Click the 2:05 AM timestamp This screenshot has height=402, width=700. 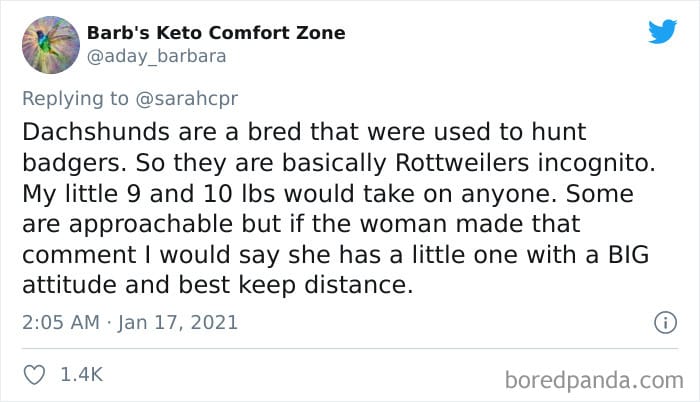61,322
